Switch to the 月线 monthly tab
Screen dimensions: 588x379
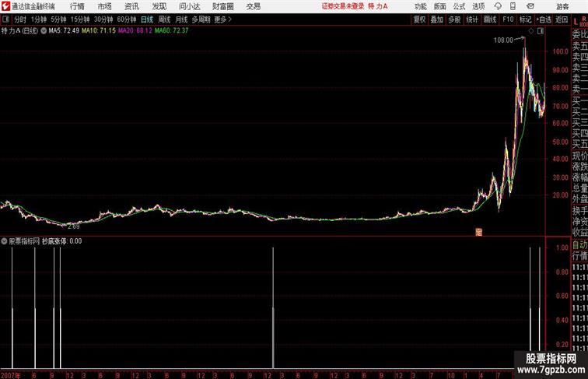[x=181, y=19]
